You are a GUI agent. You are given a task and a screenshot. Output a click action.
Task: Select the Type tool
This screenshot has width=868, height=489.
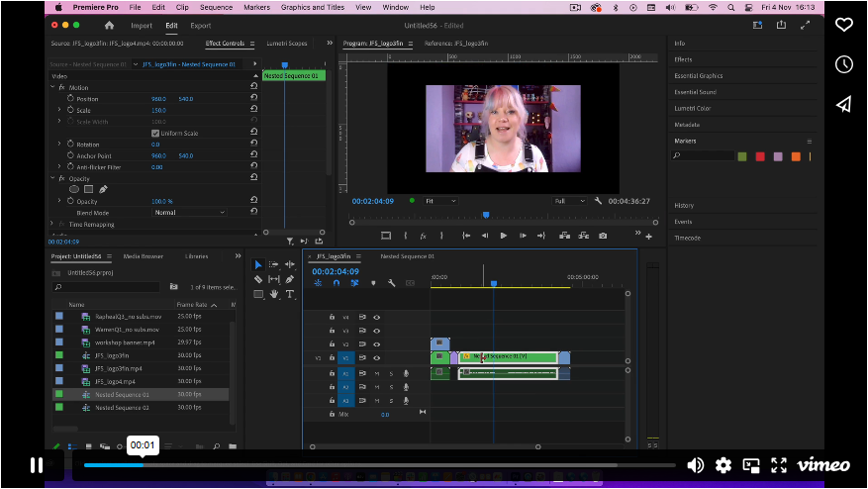[290, 294]
